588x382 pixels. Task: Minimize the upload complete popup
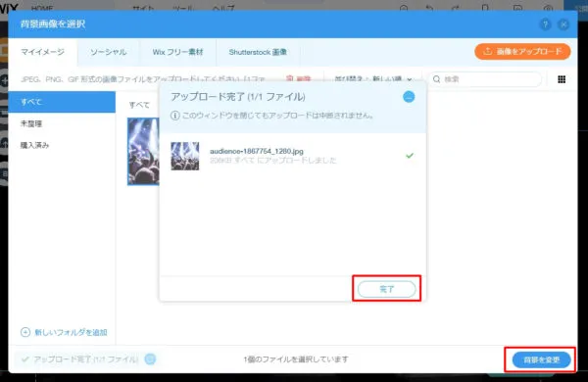(x=409, y=97)
